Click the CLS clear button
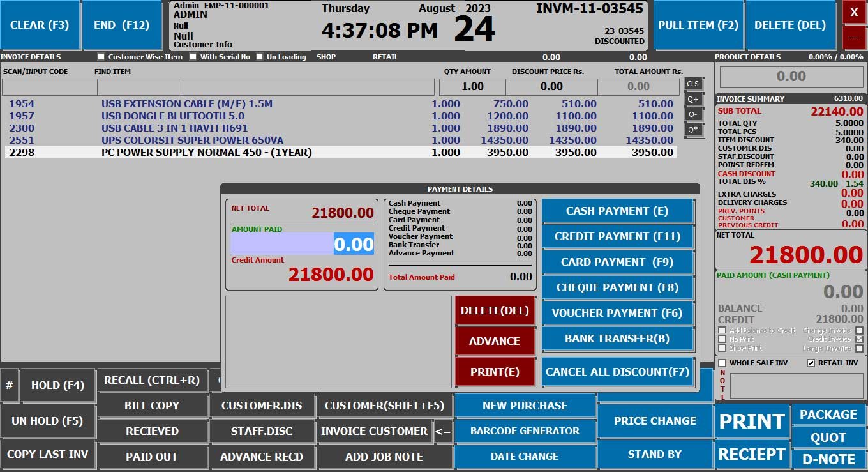868x472 pixels. point(692,84)
